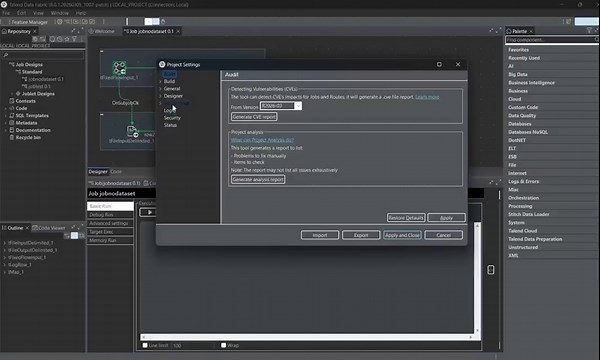This screenshot has height=360, width=600.
Task: Click the Generate CVE report button
Action: pos(254,117)
